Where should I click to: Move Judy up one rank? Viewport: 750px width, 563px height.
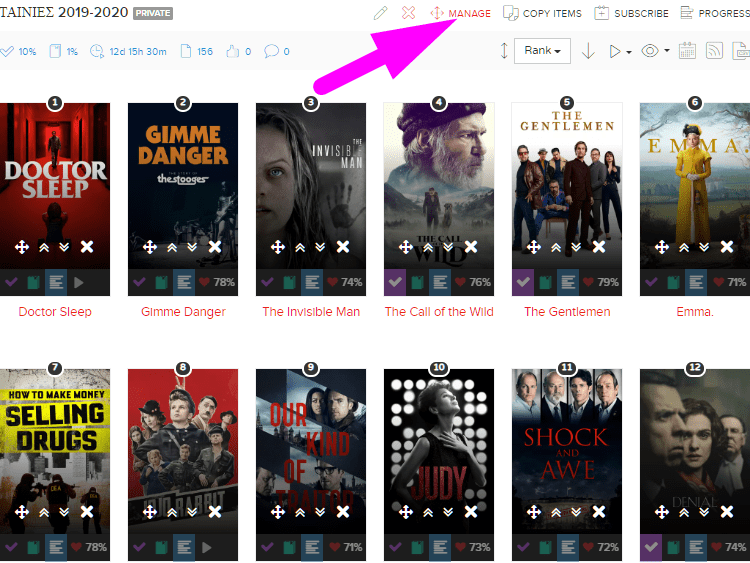point(428,512)
